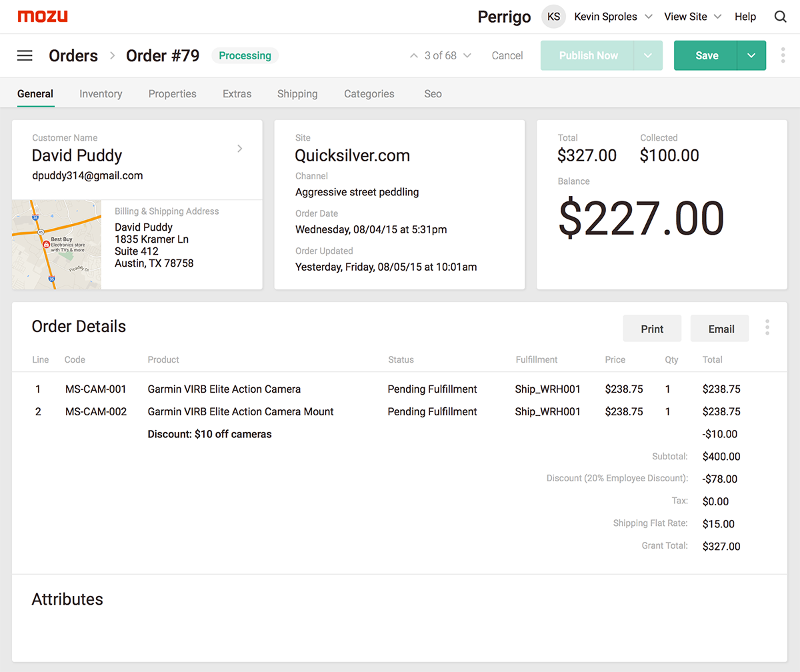Screen dimensions: 800x672
Task: Click the Processing status badge
Action: coord(245,55)
